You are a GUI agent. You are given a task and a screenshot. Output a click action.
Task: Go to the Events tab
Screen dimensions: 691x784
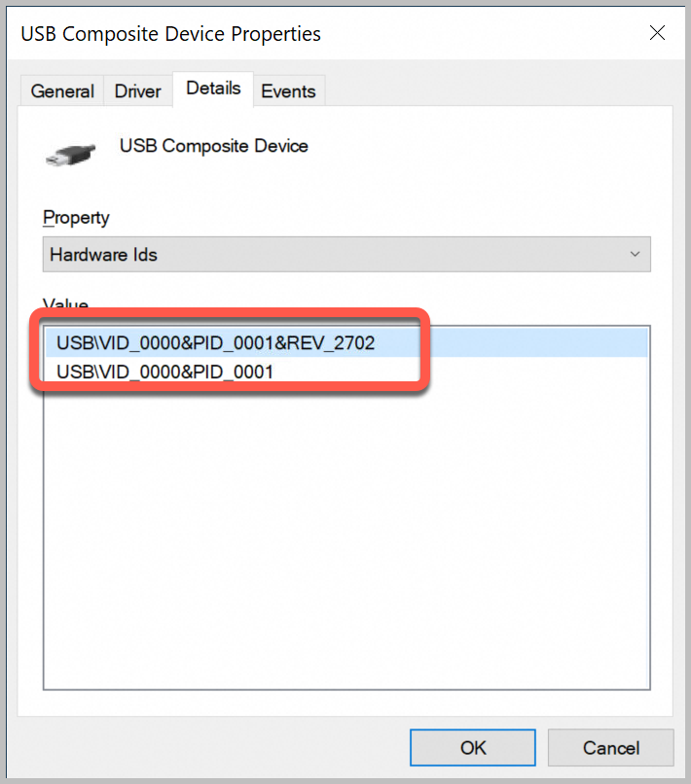pyautogui.click(x=289, y=91)
